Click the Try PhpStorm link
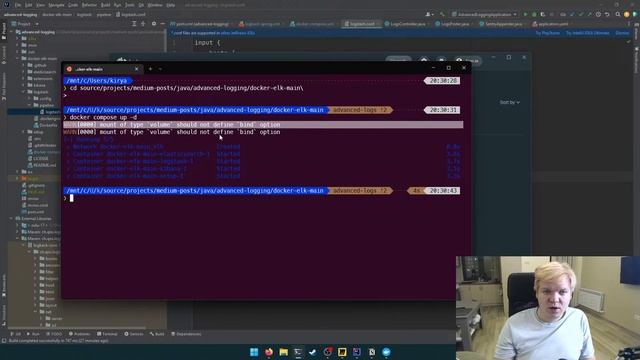This screenshot has width=640, height=360. click(548, 33)
